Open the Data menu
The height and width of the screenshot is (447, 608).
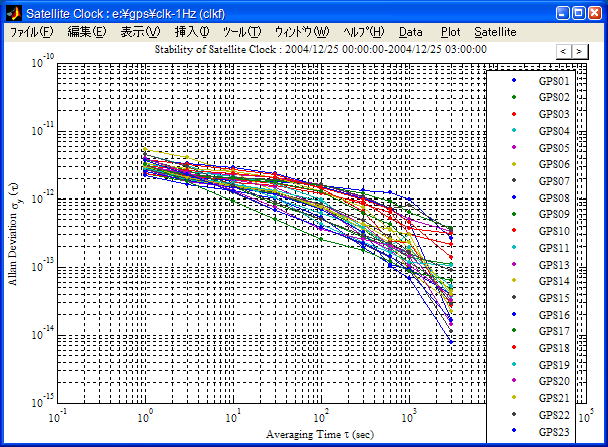tap(411, 32)
